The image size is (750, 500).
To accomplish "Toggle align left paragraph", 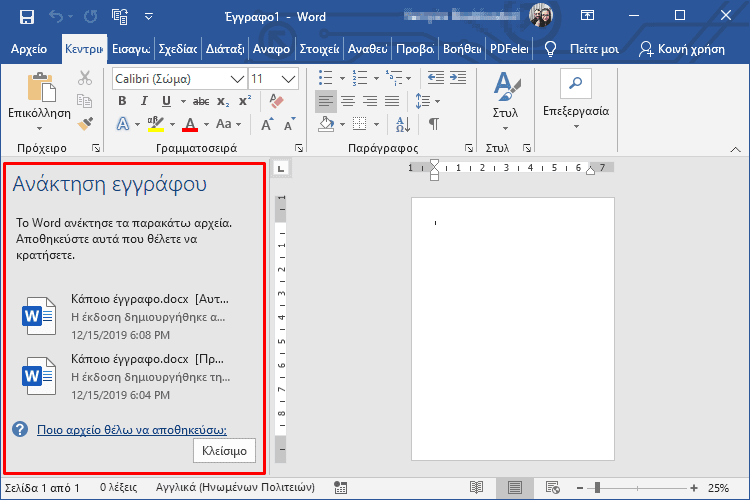I will coord(326,101).
